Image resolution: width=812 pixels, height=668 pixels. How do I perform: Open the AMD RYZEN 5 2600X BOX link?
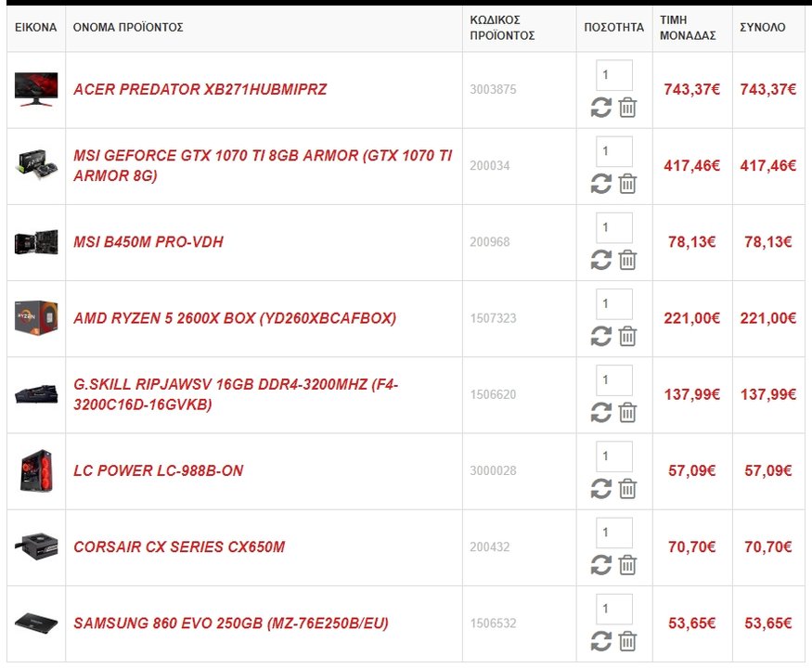(x=235, y=318)
